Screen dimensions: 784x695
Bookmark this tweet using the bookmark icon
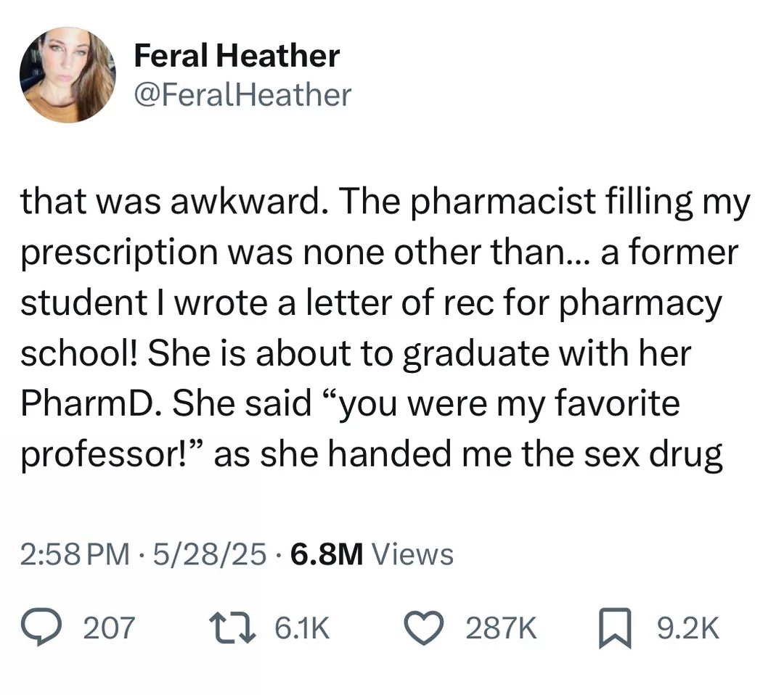tap(615, 628)
